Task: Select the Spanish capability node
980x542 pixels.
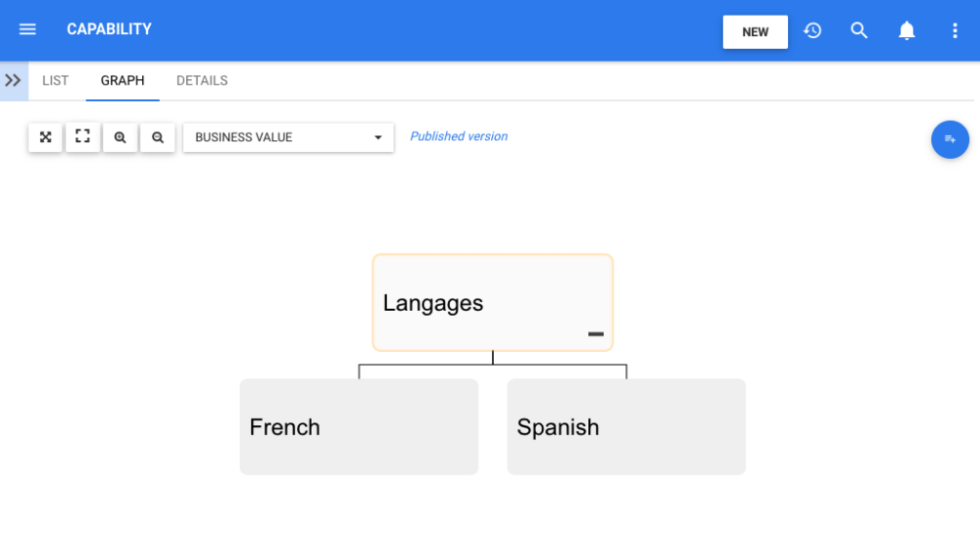Action: tap(626, 427)
